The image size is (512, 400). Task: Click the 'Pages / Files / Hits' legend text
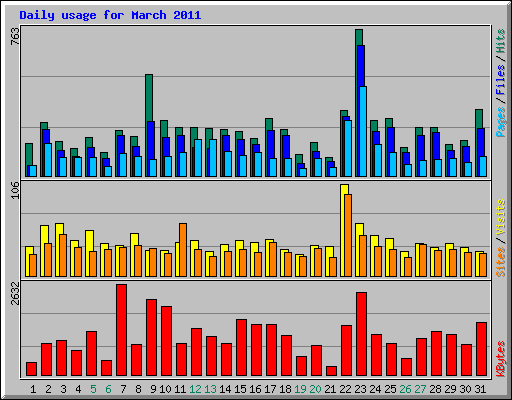(x=500, y=83)
